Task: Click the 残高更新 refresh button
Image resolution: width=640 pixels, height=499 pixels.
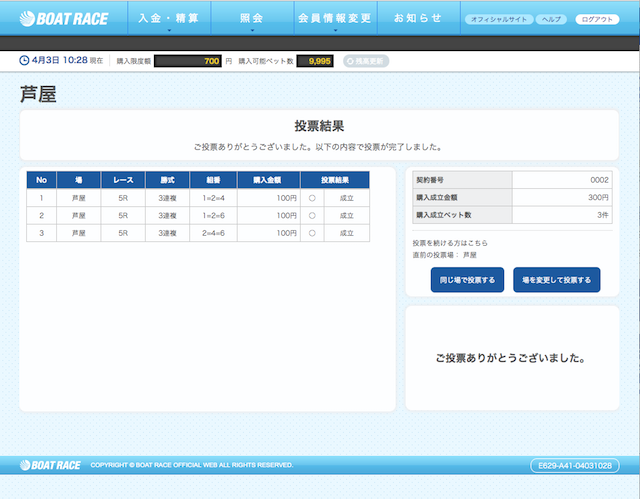Action: (x=366, y=61)
